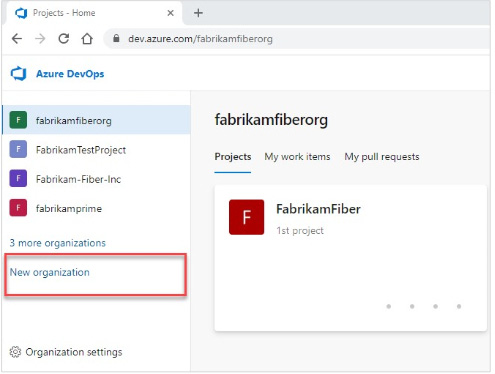Click the browser forward arrow
Screen dimensions: 495x374
(40, 39)
